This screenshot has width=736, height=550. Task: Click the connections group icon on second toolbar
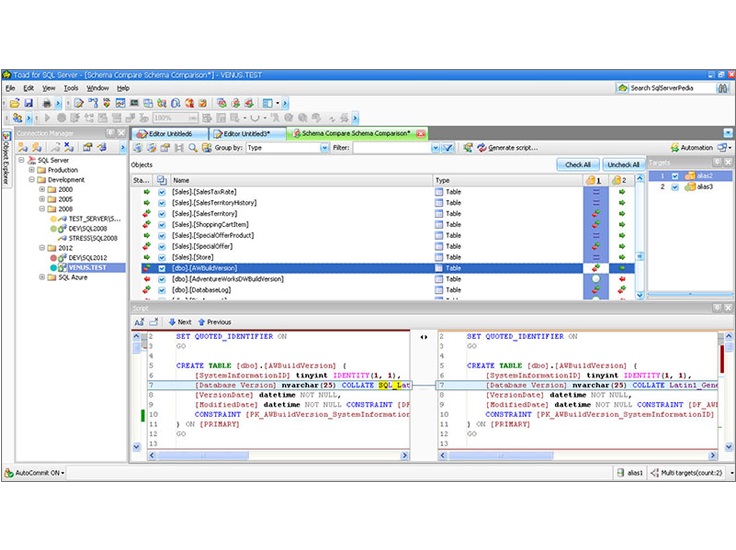coord(17,118)
